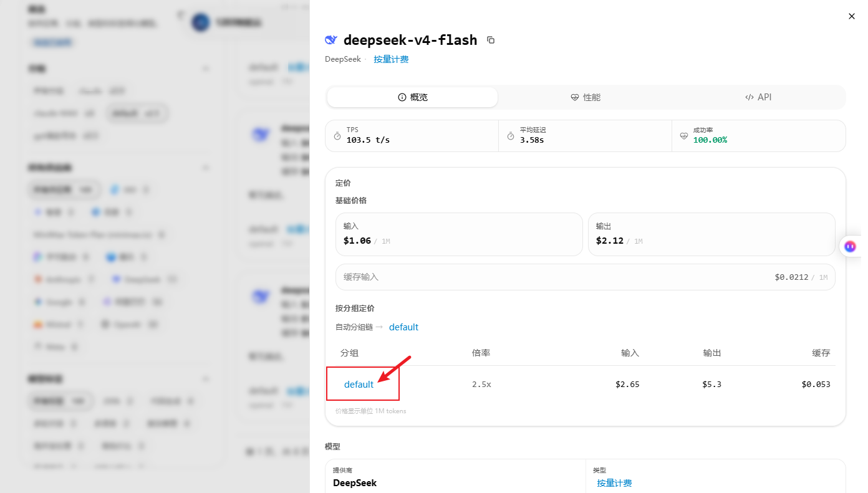This screenshot has height=493, width=868.
Task: Click the TPS value 103.5 t/s
Action: coord(368,140)
